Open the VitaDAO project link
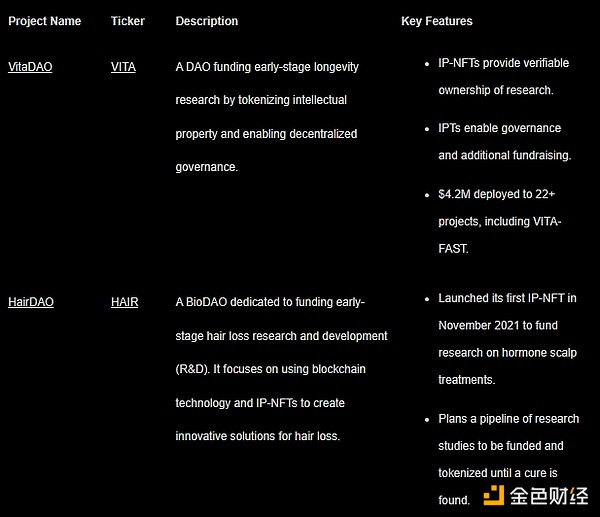Viewport: 600px width, 517px height. (30, 67)
